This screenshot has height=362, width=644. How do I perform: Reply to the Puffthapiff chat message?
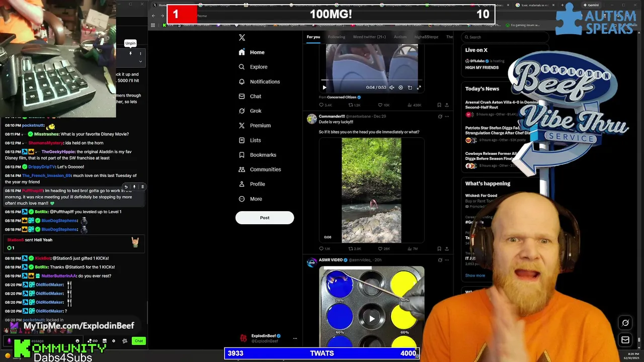[126, 187]
